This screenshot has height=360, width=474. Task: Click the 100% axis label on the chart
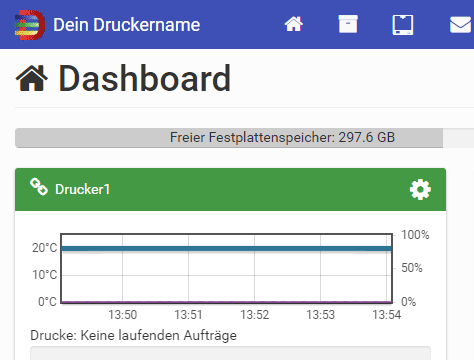[415, 235]
